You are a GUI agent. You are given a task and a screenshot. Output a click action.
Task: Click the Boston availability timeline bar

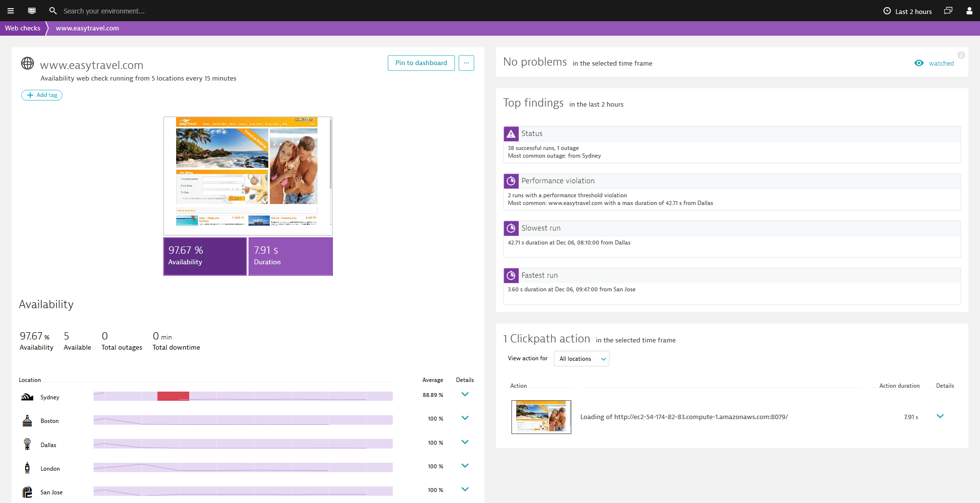[243, 420]
